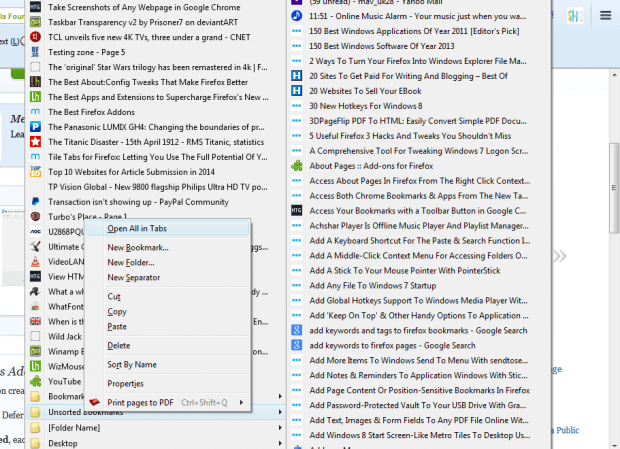Image resolution: width=620 pixels, height=449 pixels.
Task: Click the music note icon for Online Music Alarm
Action: click(x=297, y=16)
